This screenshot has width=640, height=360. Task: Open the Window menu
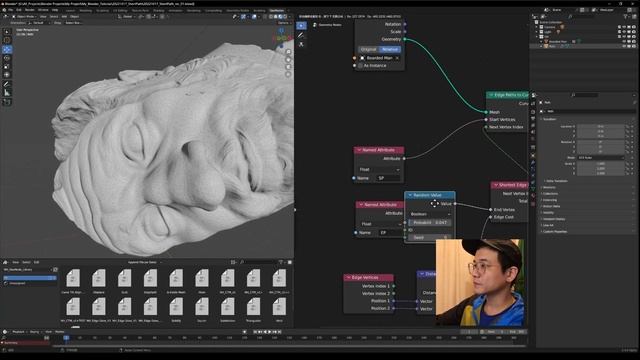(x=43, y=10)
